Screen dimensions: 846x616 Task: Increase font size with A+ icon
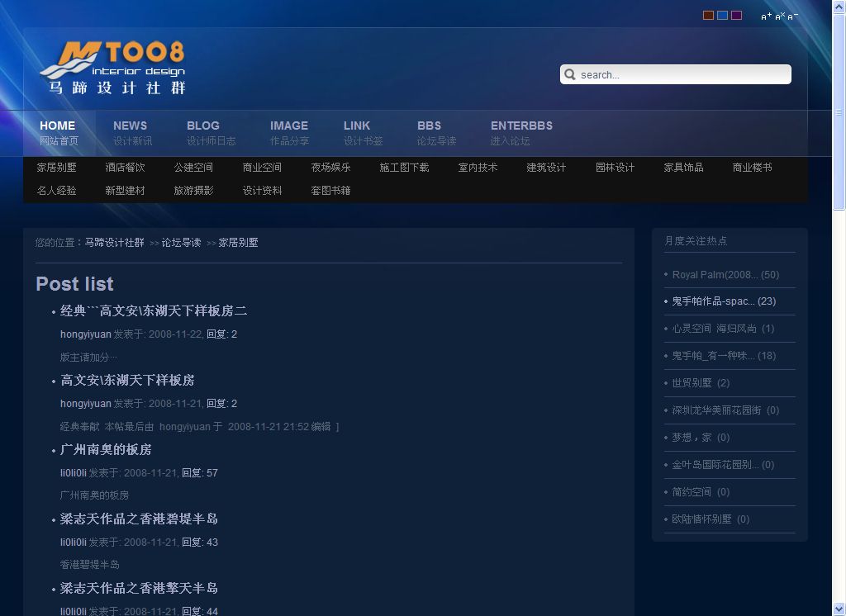[x=766, y=17]
